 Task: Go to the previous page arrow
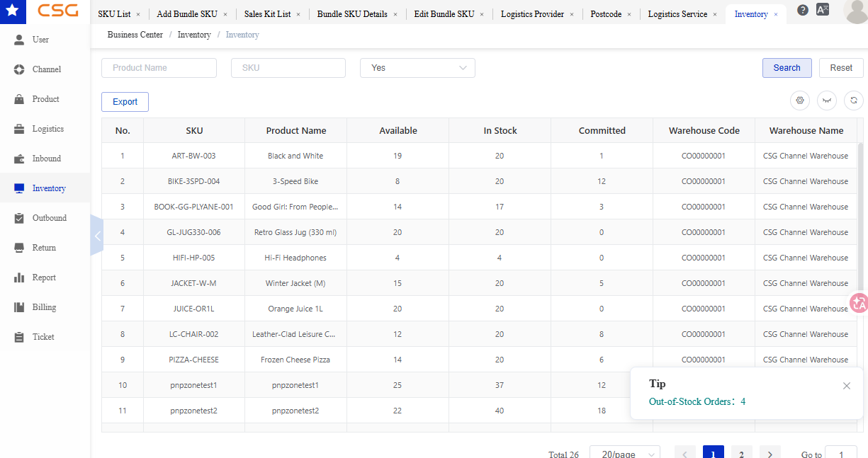(684, 454)
